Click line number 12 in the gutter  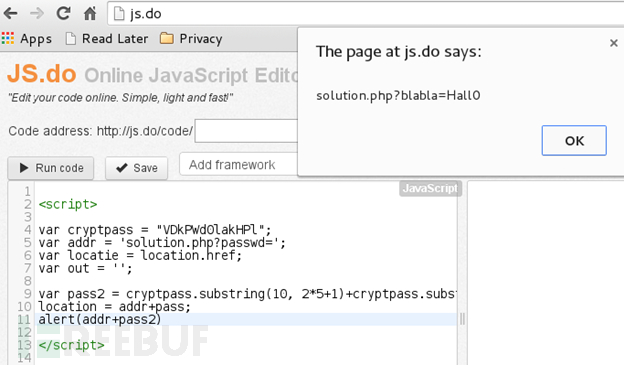pyautogui.click(x=24, y=332)
